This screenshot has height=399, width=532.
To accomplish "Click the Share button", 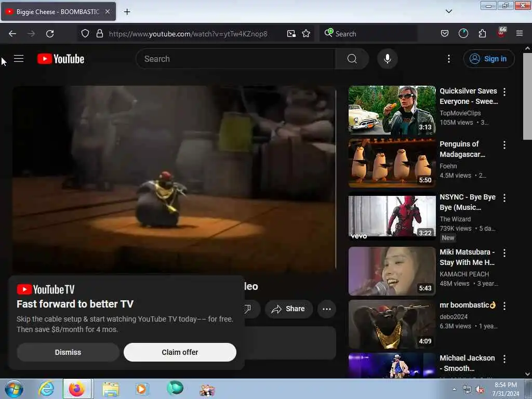I will tap(288, 309).
